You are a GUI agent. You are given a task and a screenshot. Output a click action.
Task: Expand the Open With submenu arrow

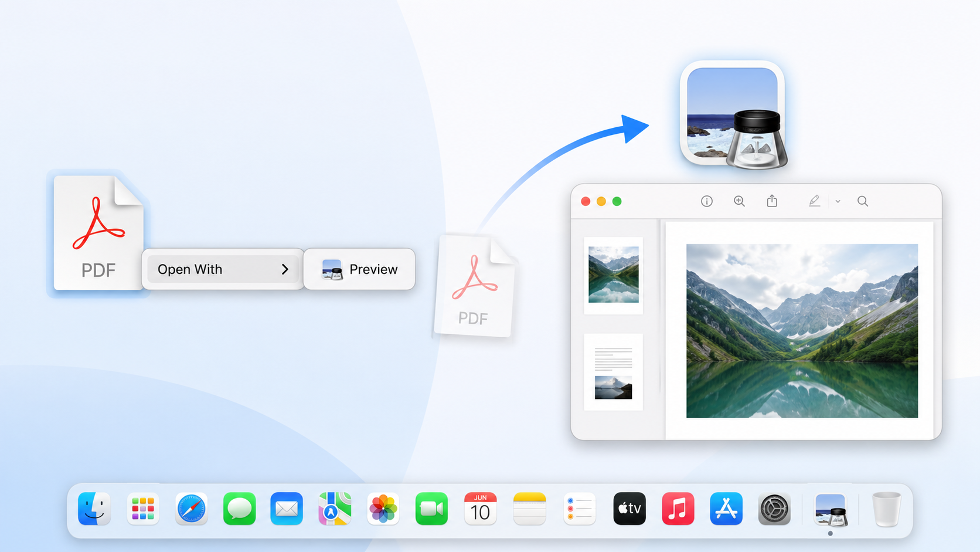(285, 269)
